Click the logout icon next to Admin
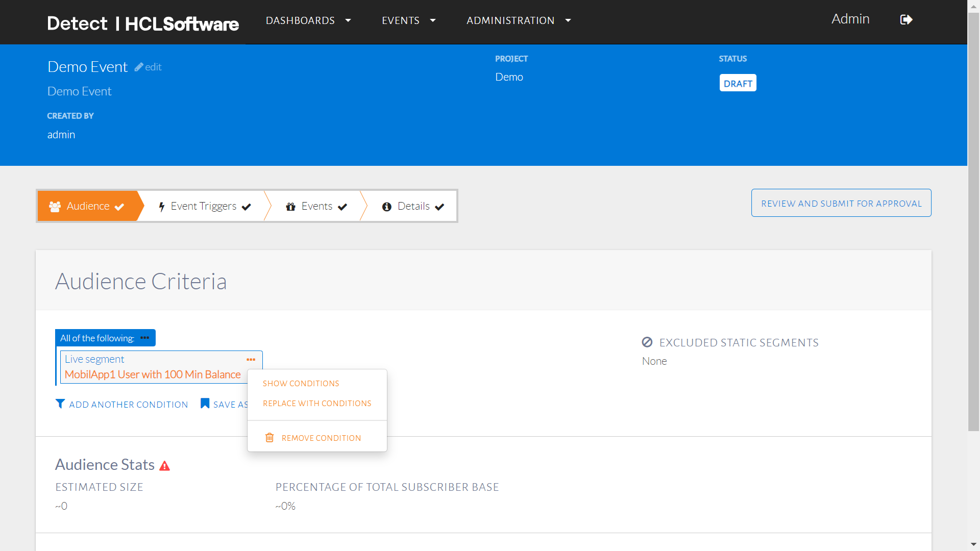 tap(906, 20)
